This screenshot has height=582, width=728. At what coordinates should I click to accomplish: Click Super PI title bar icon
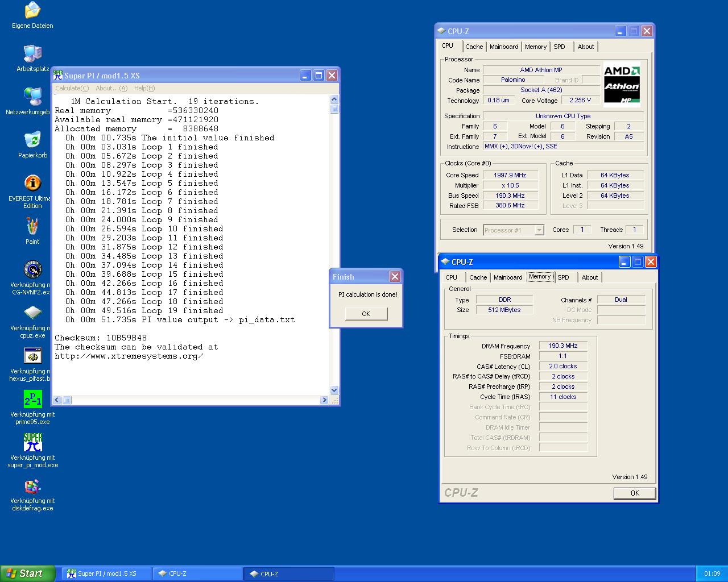[x=58, y=75]
